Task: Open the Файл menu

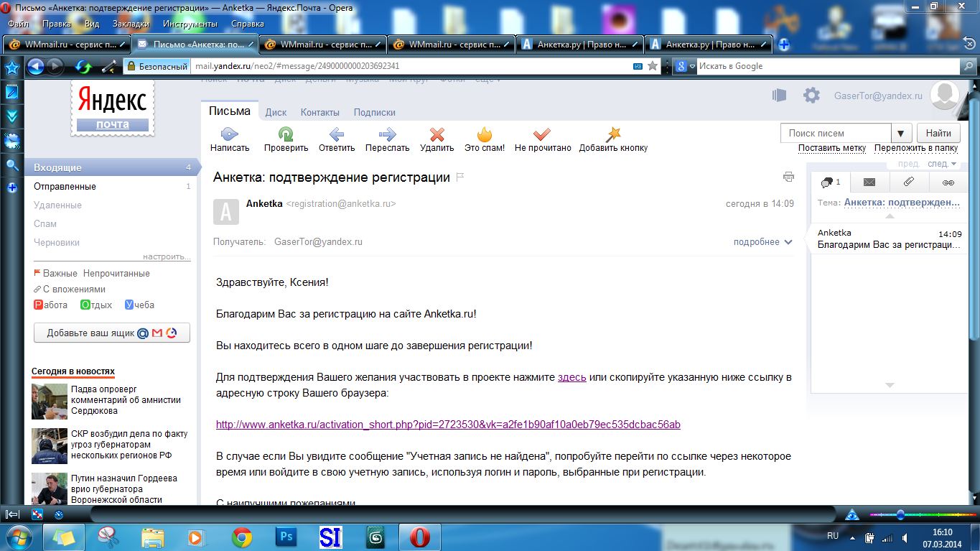Action: click(x=18, y=23)
